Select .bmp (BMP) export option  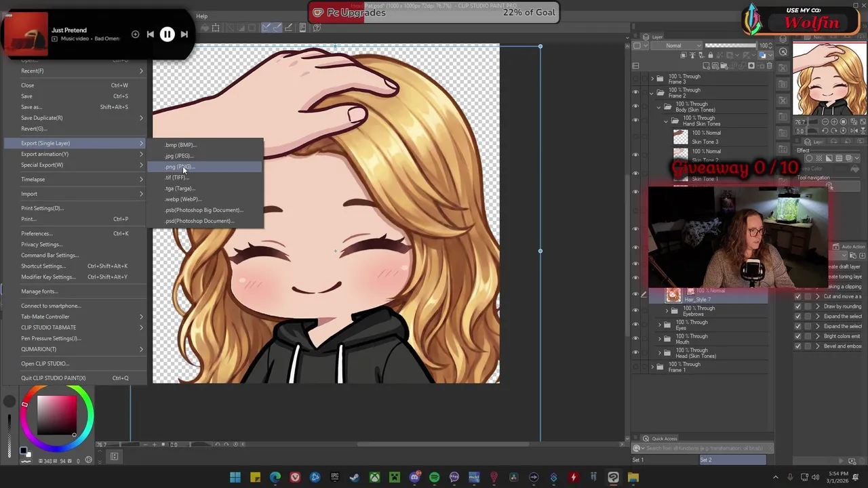tap(204, 145)
